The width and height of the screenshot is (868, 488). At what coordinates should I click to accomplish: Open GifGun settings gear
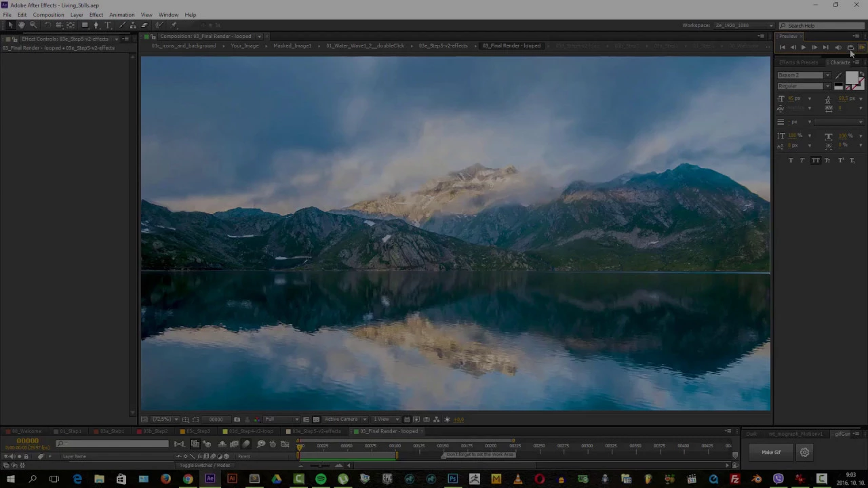pyautogui.click(x=804, y=452)
